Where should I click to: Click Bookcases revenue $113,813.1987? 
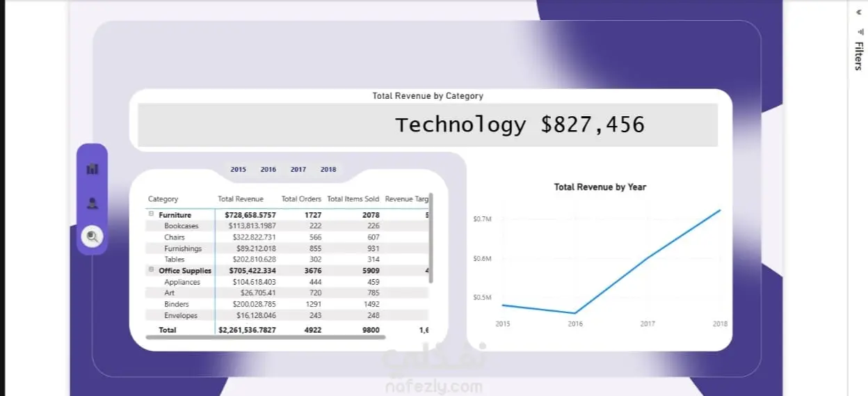click(252, 226)
